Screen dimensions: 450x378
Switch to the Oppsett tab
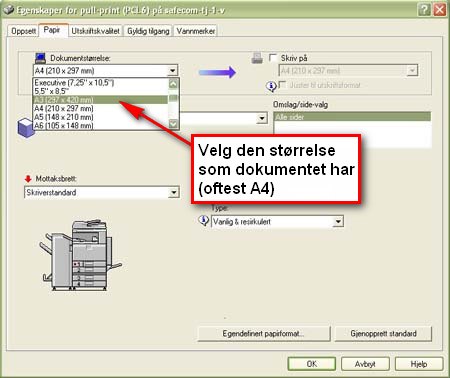23,31
